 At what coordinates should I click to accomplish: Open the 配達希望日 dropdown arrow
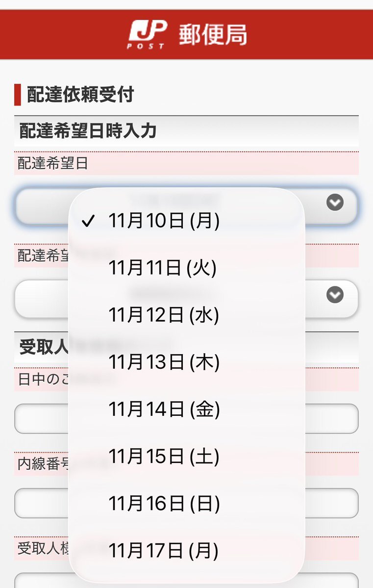point(335,202)
